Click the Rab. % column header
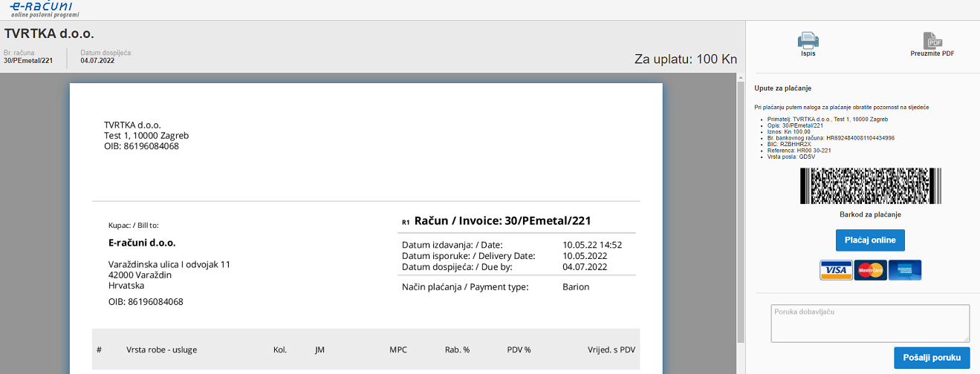980x374 pixels. tap(457, 350)
